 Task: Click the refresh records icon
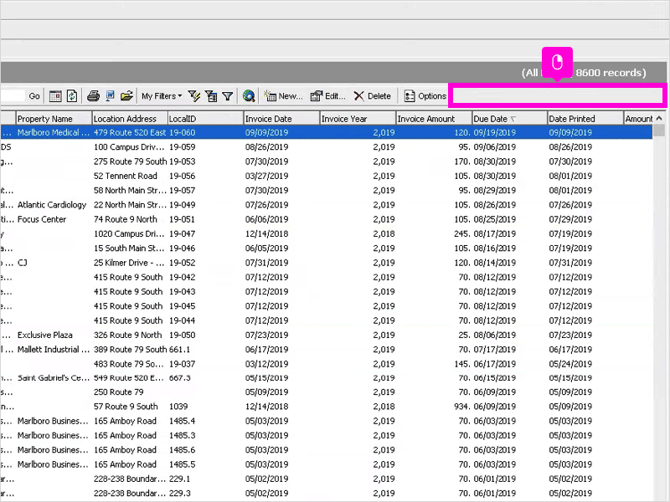coord(72,96)
